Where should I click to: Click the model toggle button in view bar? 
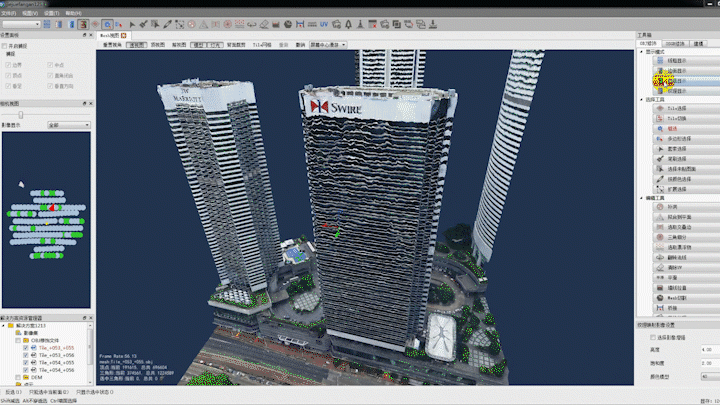(x=198, y=45)
